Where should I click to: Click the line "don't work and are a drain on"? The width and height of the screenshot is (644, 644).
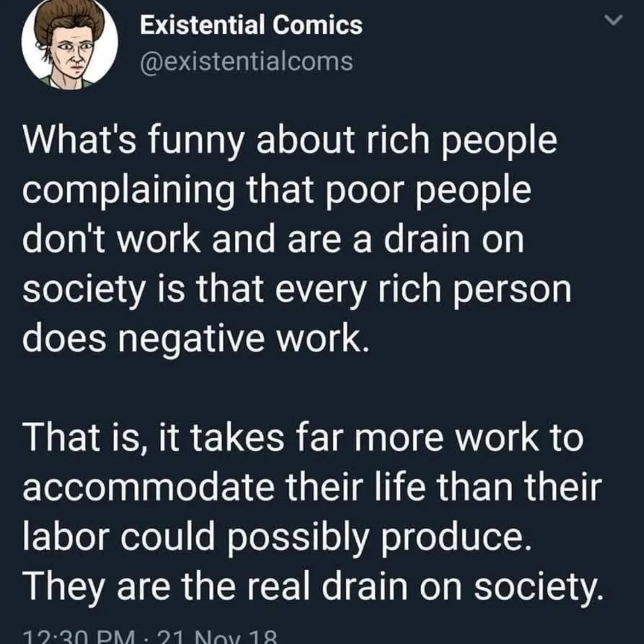pyautogui.click(x=273, y=240)
